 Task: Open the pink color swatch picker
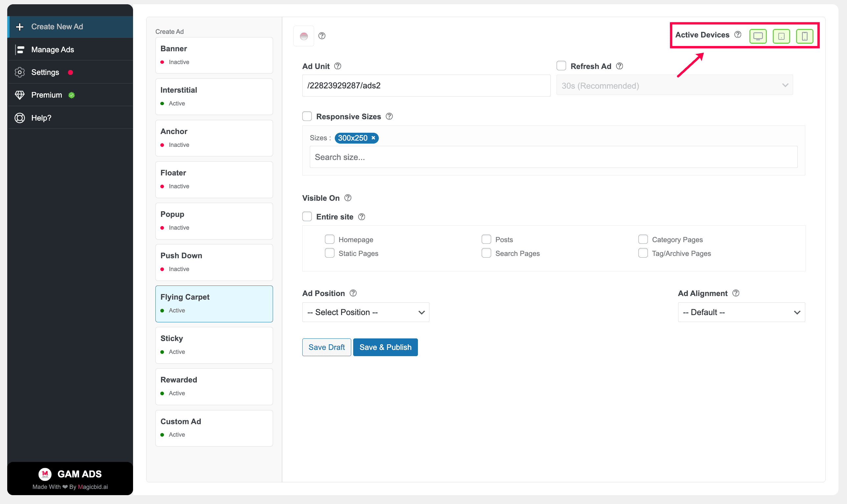(x=304, y=36)
